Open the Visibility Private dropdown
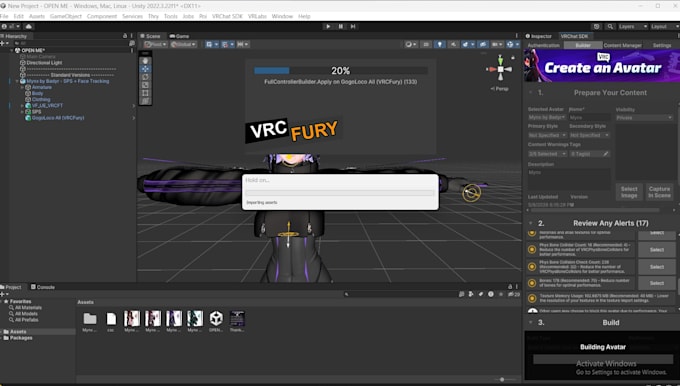The width and height of the screenshot is (680, 386). (644, 118)
